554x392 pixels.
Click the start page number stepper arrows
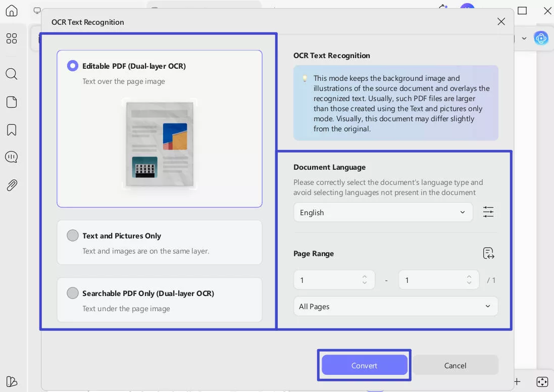365,280
